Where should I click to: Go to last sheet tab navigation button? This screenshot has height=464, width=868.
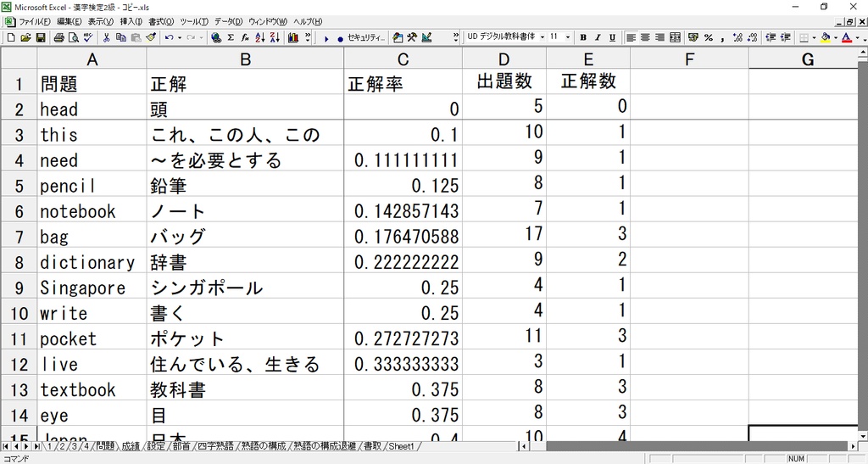pyautogui.click(x=36, y=446)
